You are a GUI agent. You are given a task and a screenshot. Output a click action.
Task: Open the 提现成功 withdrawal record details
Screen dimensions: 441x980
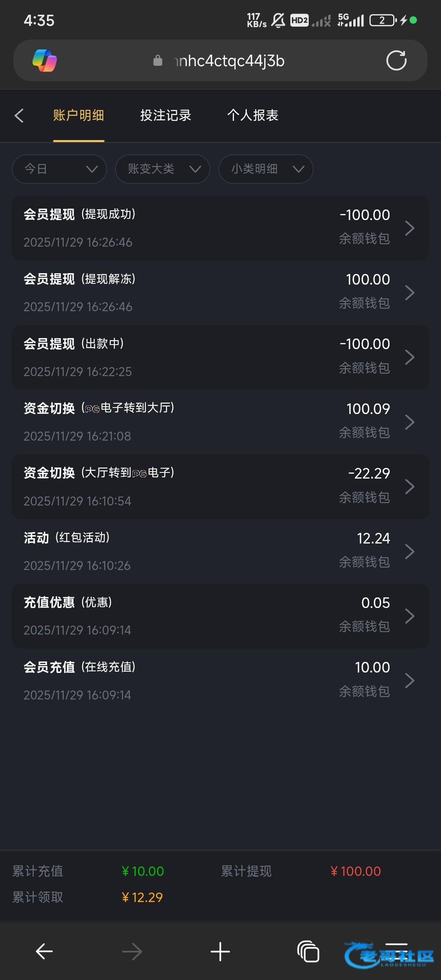click(x=220, y=228)
